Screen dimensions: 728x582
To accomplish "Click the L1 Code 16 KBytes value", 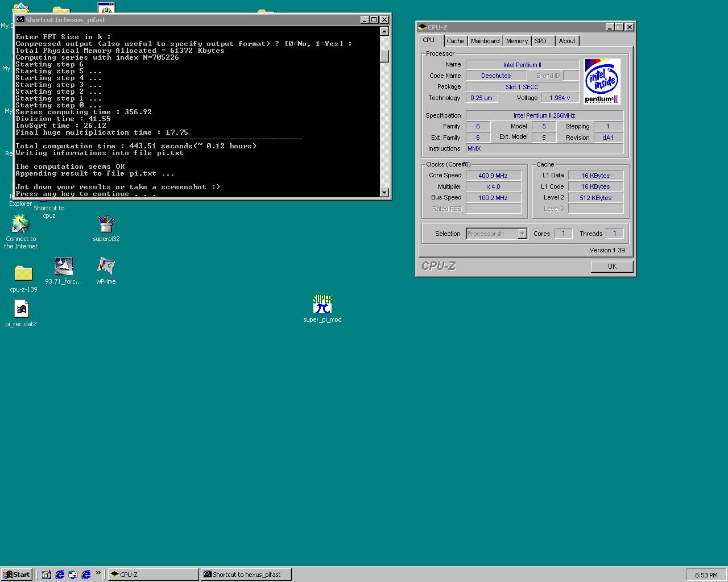I will [x=595, y=186].
